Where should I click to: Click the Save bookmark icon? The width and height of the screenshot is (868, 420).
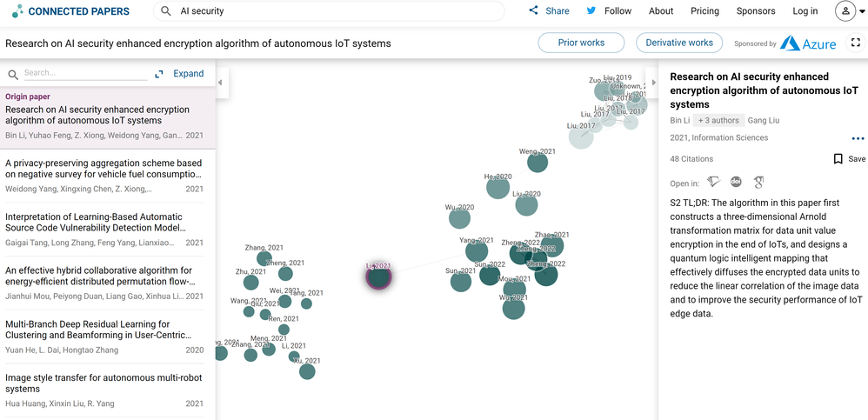pos(838,159)
